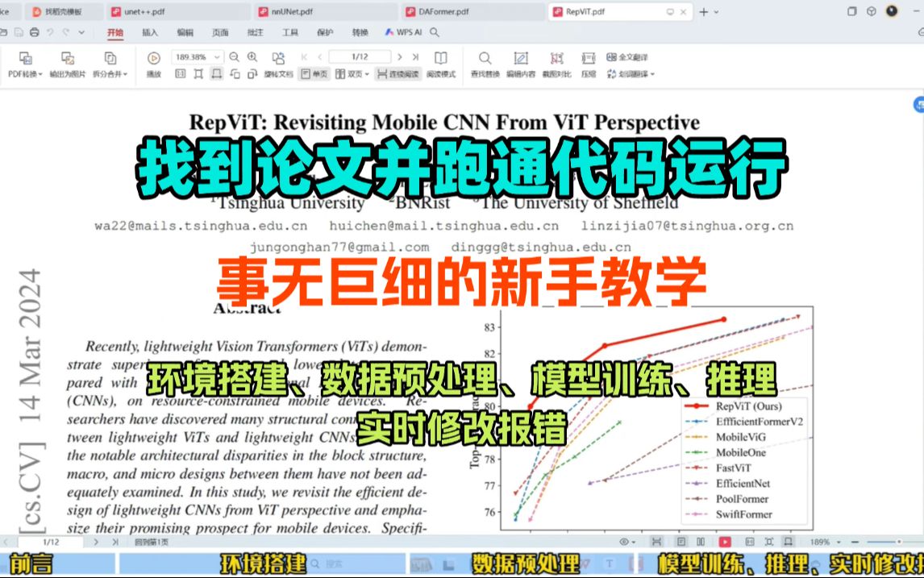924x578 pixels.
Task: Click the user avatar in title bar
Action: point(892,11)
